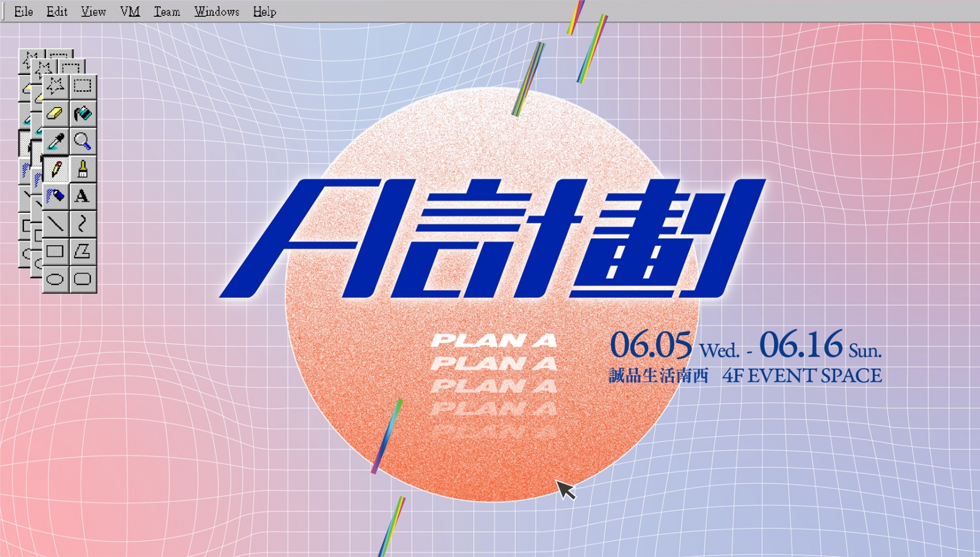Open the Help menu

pyautogui.click(x=264, y=11)
